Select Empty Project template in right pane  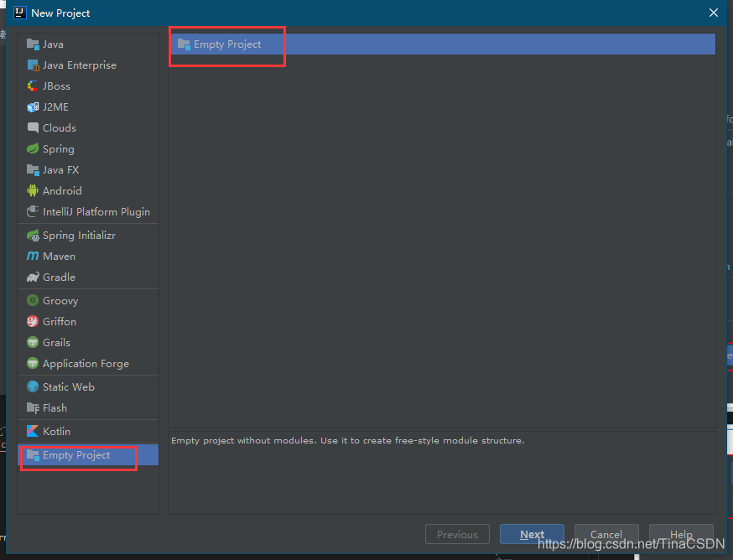pyautogui.click(x=442, y=44)
